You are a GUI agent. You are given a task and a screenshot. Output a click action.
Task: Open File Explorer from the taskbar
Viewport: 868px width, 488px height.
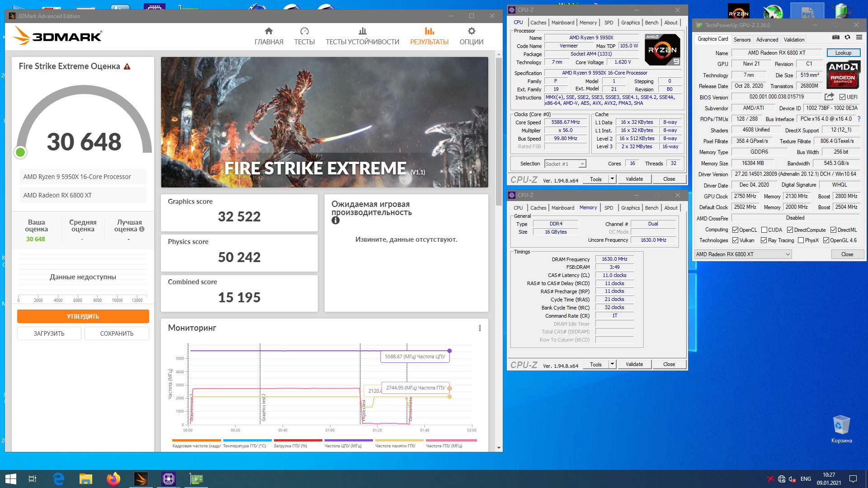click(86, 479)
